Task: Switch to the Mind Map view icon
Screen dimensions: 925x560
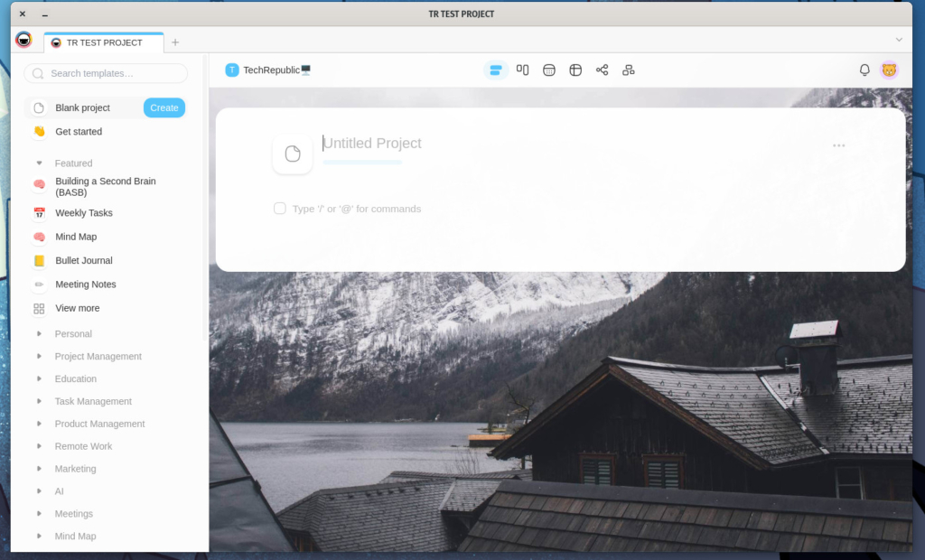Action: pos(603,70)
